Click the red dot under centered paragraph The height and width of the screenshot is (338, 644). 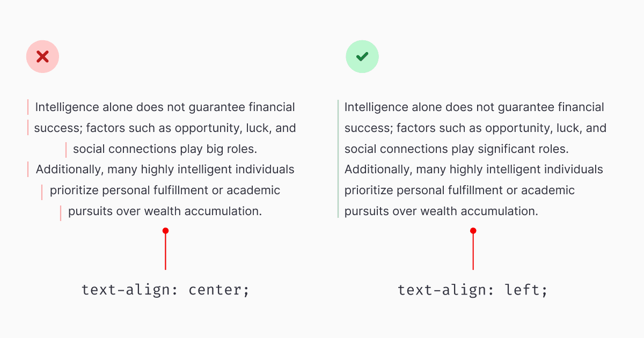coord(165,231)
